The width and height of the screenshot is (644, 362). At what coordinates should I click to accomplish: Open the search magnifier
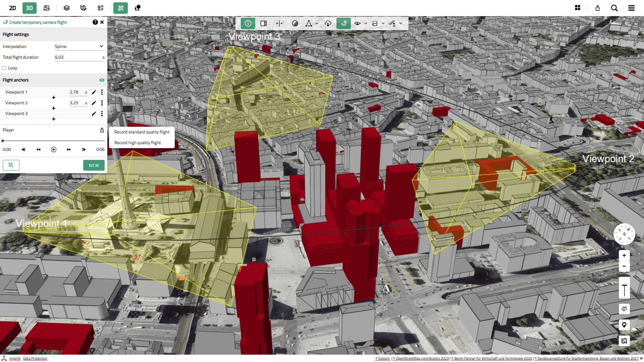(614, 8)
